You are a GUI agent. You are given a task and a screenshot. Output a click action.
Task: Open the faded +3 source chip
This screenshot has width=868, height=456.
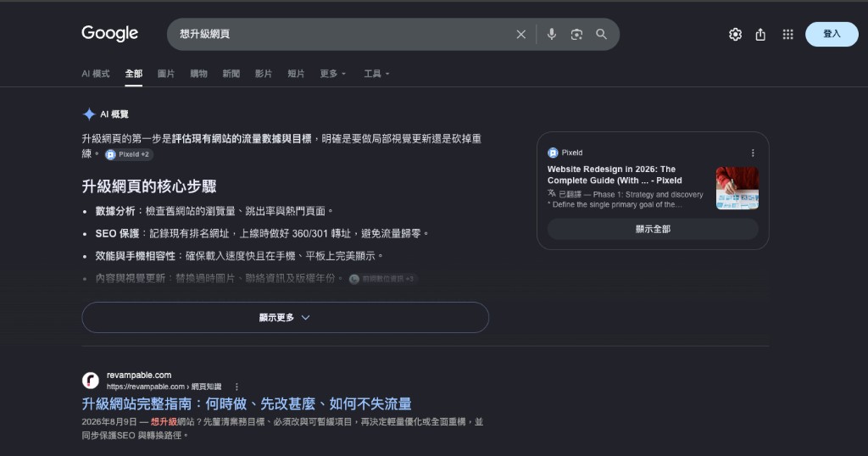pyautogui.click(x=382, y=279)
